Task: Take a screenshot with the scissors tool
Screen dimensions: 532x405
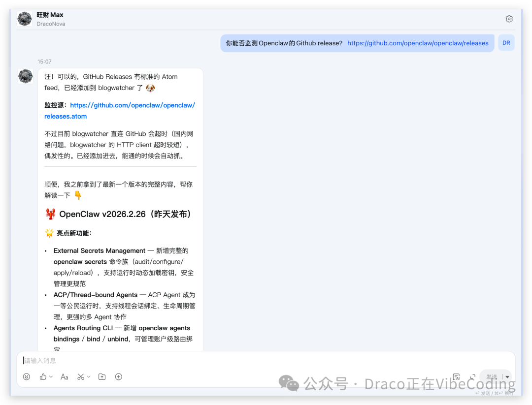Action: [81, 376]
